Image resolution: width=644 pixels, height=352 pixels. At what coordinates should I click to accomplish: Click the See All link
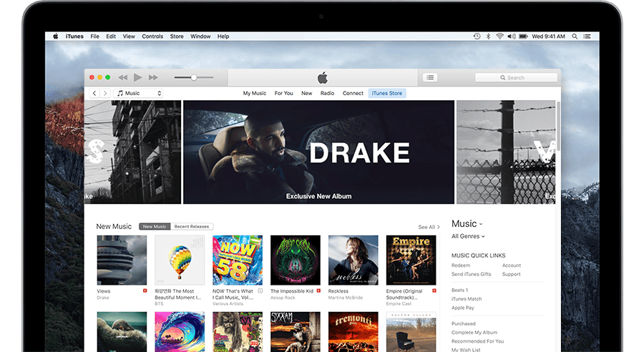click(x=429, y=228)
